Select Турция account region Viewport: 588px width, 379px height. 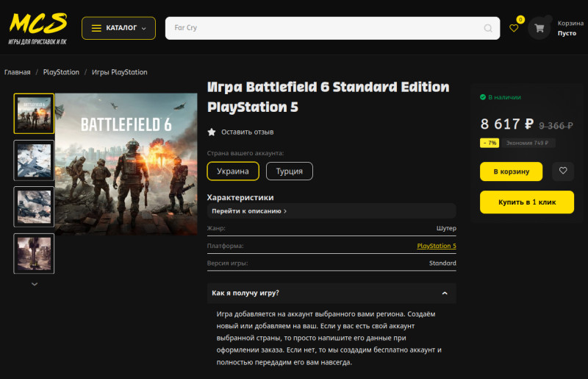(289, 171)
